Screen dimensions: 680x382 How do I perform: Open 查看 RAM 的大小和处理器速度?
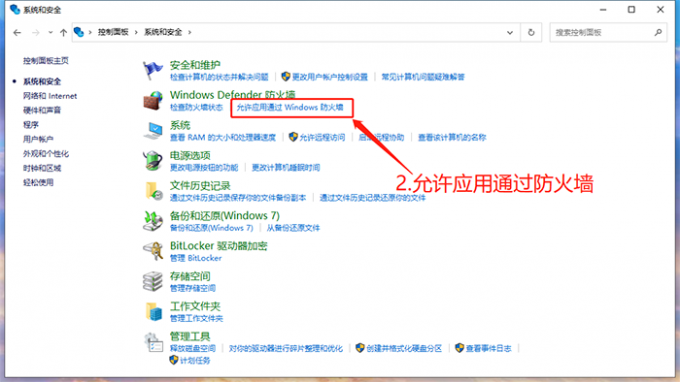point(223,137)
